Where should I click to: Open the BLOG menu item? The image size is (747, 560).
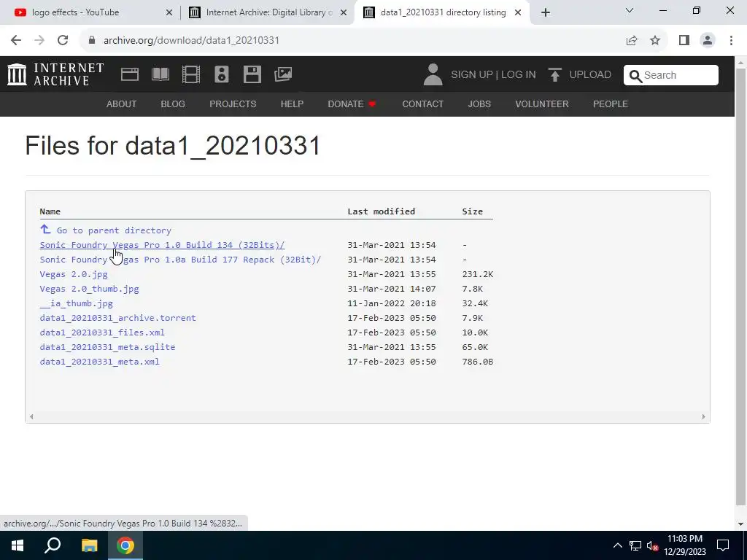(x=173, y=104)
